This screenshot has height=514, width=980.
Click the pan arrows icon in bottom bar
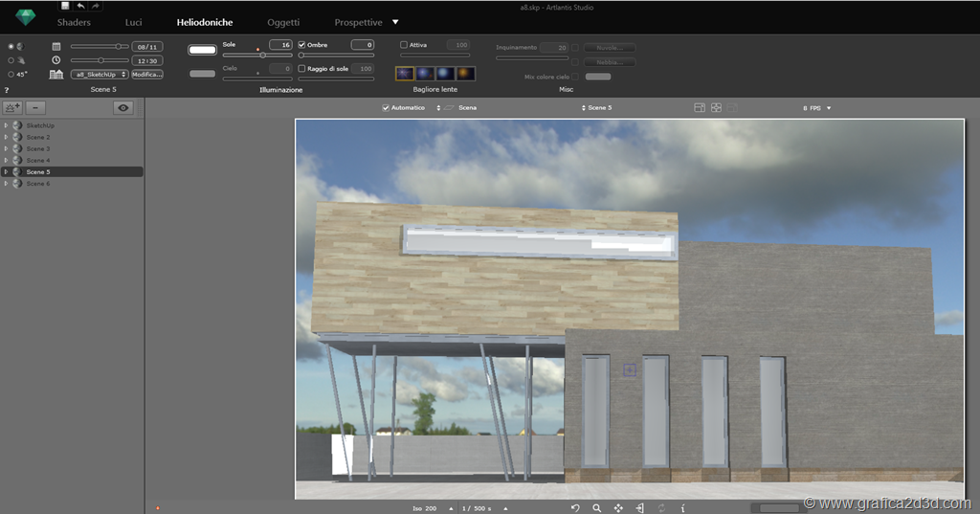pos(618,508)
